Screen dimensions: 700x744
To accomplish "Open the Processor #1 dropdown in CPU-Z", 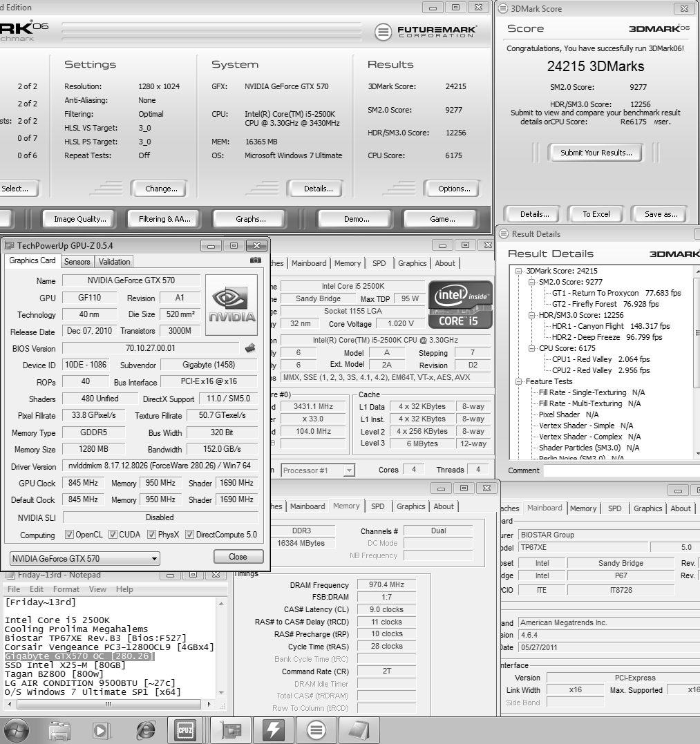I will coord(317,470).
